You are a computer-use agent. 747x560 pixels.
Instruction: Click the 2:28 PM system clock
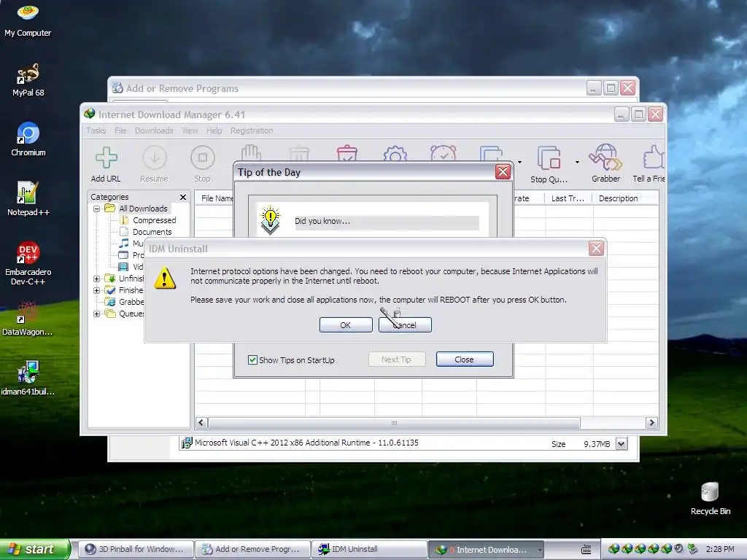720,549
